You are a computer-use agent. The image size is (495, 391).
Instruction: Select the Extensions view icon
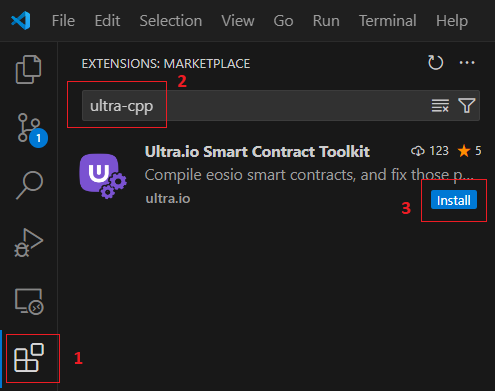point(29,358)
